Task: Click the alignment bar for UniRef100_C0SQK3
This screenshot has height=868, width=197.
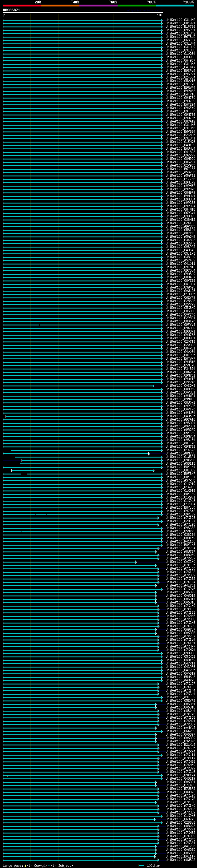Action: tap(78, 386)
